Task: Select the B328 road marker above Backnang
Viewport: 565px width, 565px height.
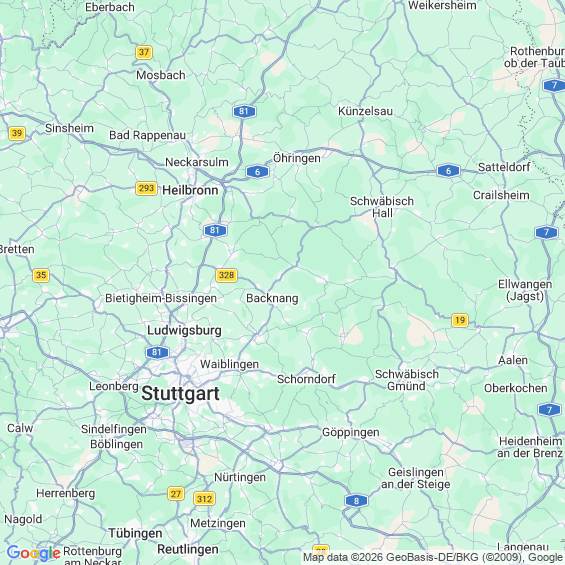Action: pyautogui.click(x=226, y=275)
